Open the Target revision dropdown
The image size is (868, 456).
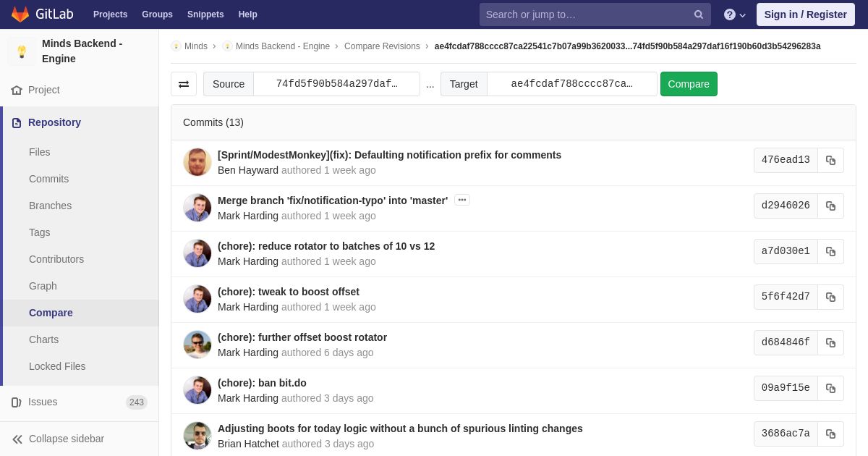point(571,84)
